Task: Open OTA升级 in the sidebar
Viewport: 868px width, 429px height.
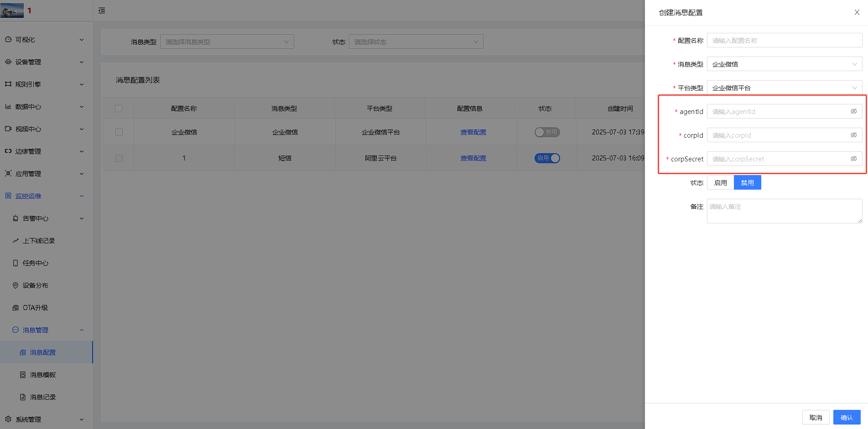Action: pyautogui.click(x=35, y=308)
